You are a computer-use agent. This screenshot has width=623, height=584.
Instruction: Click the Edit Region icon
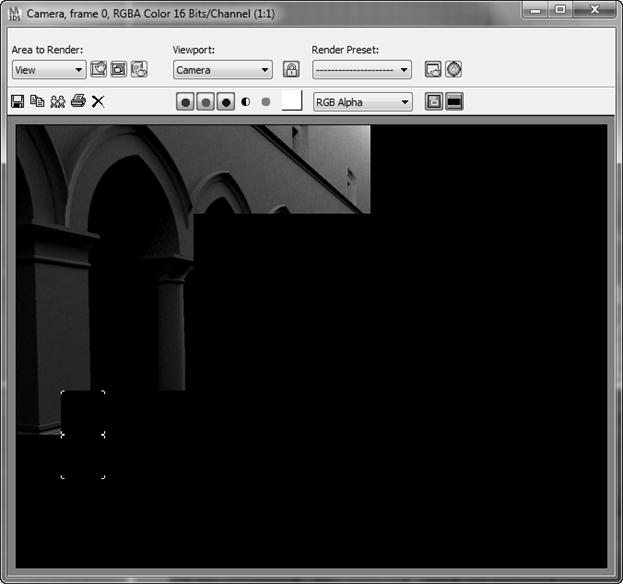tap(99, 70)
